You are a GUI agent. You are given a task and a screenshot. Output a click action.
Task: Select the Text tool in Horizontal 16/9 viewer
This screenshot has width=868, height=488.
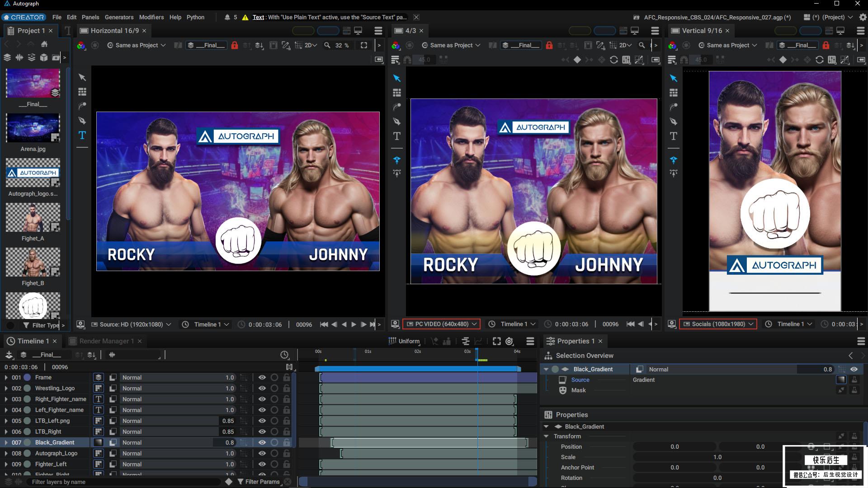(82, 135)
